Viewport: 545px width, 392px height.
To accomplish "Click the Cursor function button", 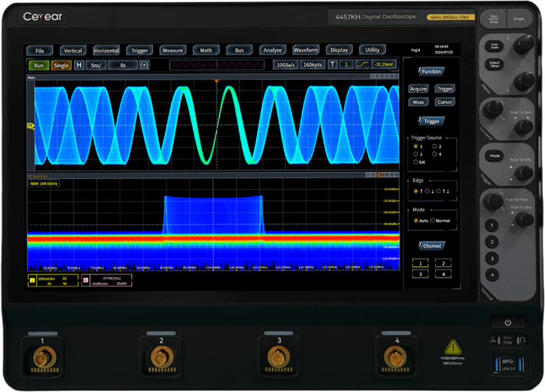I will coord(445,102).
